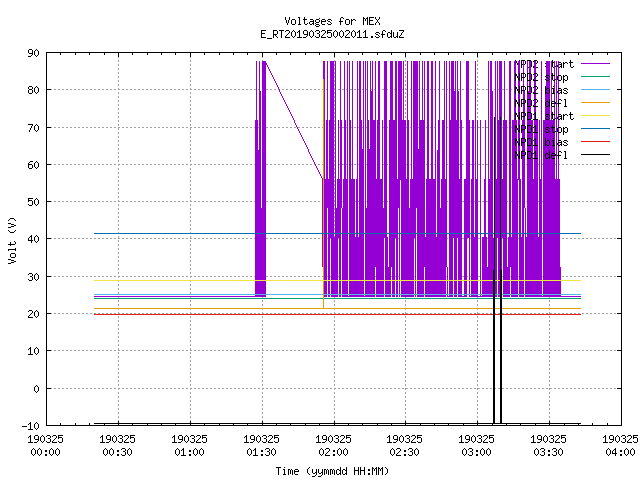This screenshot has width=640, height=480.
Task: Click the 'NPD2 stop' legend label
Action: [541, 77]
